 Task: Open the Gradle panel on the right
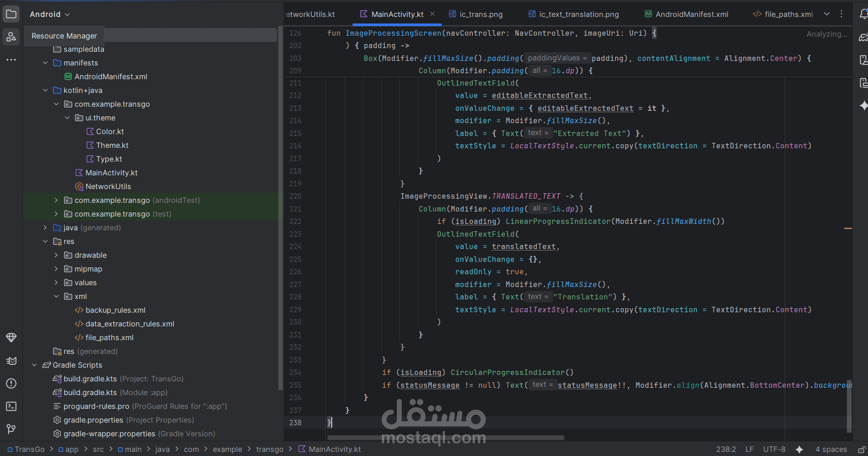[864, 37]
